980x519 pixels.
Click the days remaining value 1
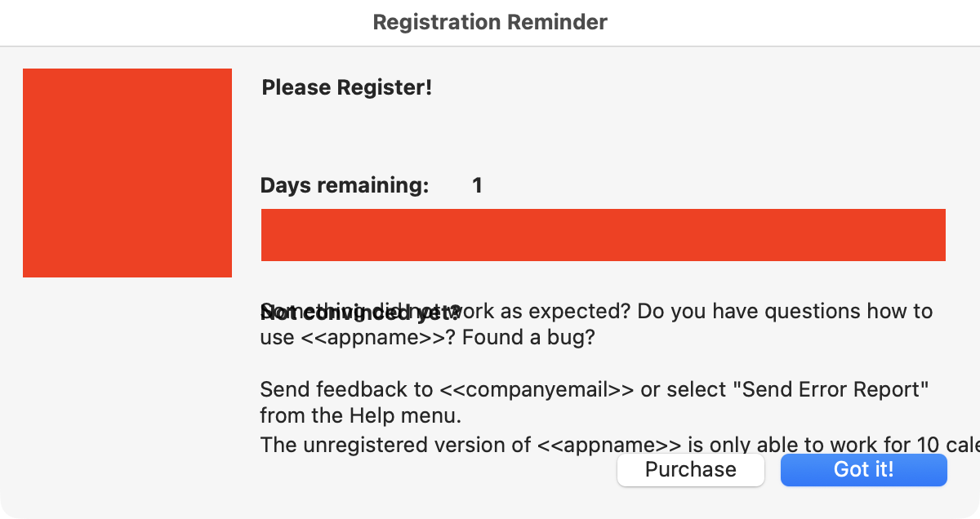coord(477,185)
